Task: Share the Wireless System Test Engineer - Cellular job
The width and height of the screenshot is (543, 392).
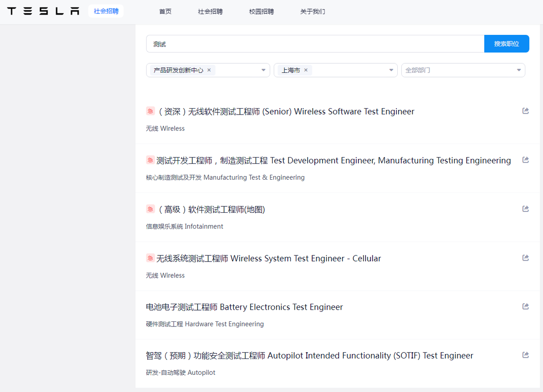Action: tap(525, 258)
